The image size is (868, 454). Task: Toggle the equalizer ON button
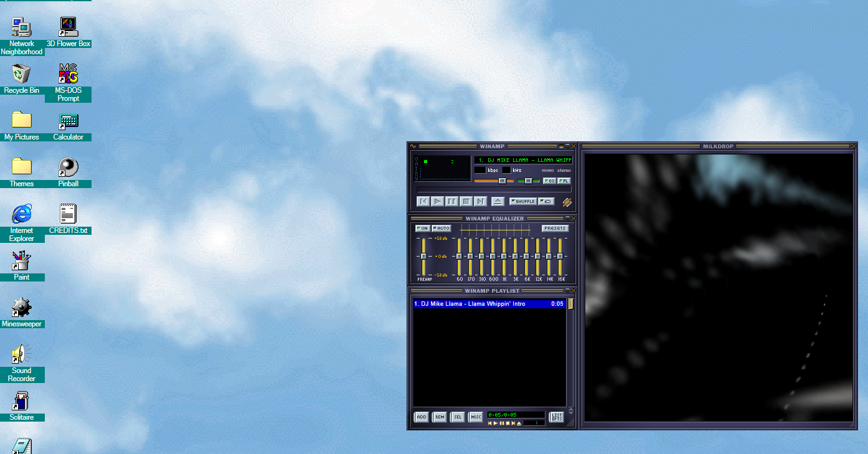pyautogui.click(x=423, y=229)
